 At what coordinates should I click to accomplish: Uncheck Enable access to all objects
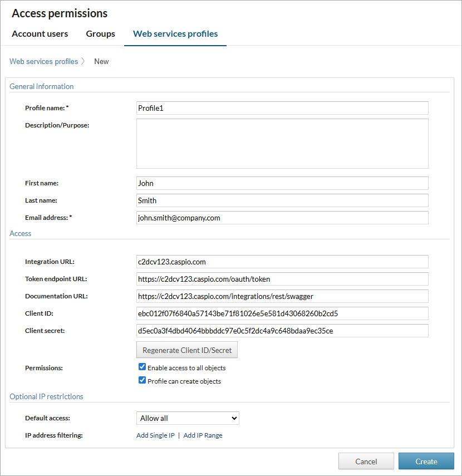142,366
